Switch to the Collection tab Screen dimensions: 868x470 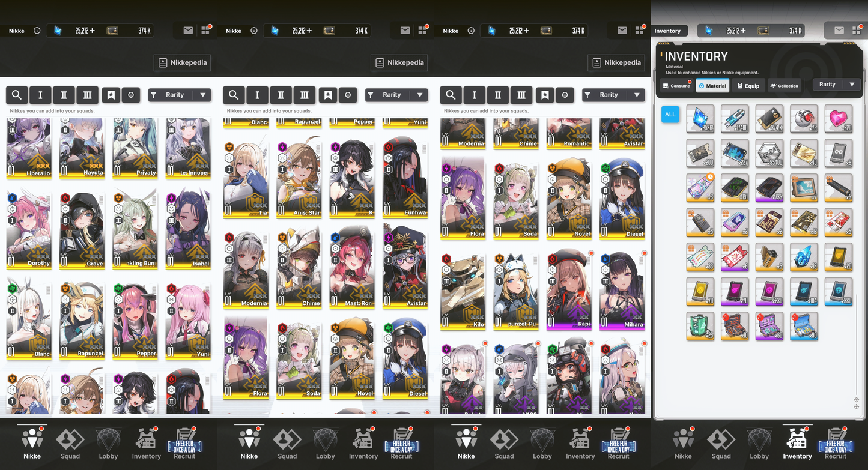tap(785, 86)
